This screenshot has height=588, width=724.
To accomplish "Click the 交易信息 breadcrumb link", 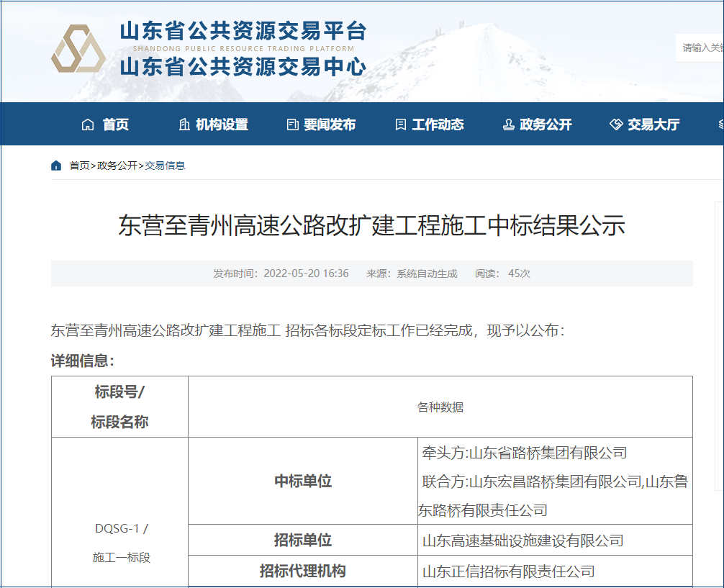I will (165, 166).
